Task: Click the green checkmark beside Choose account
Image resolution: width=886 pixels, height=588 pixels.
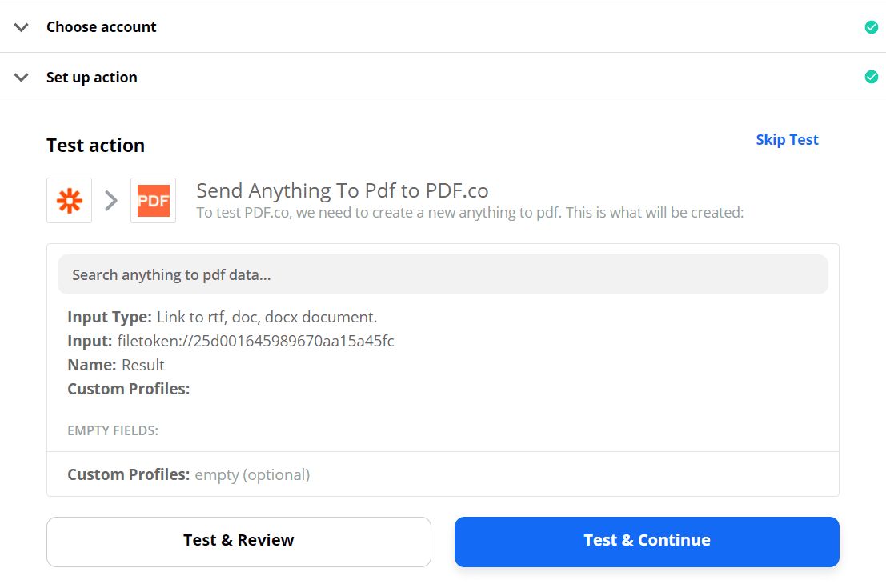Action: coord(872,26)
